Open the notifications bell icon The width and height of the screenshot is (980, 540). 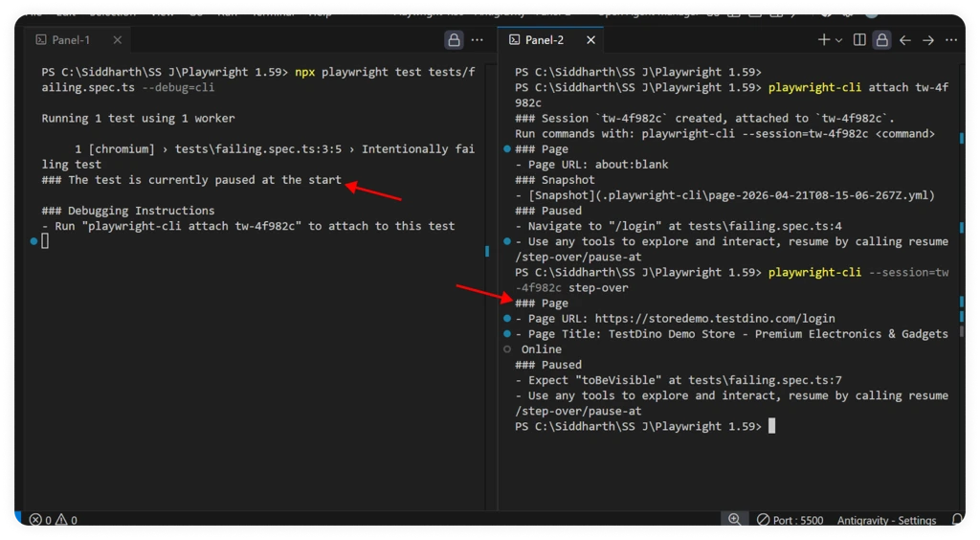pyautogui.click(x=957, y=520)
